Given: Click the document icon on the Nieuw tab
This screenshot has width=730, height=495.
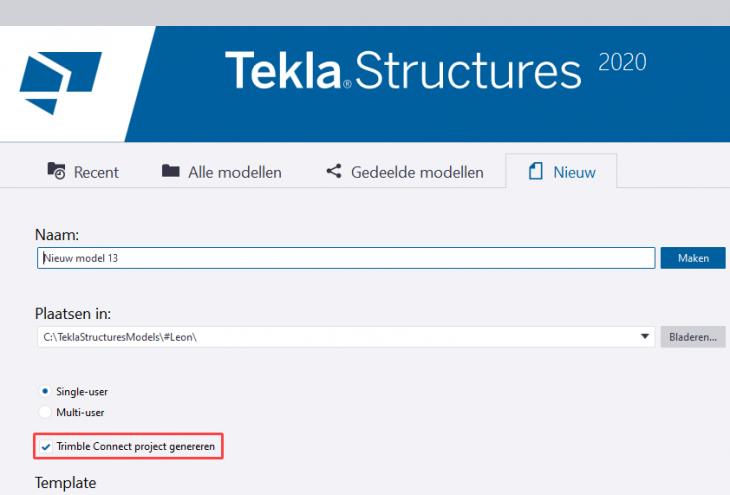Looking at the screenshot, I should click(x=535, y=171).
